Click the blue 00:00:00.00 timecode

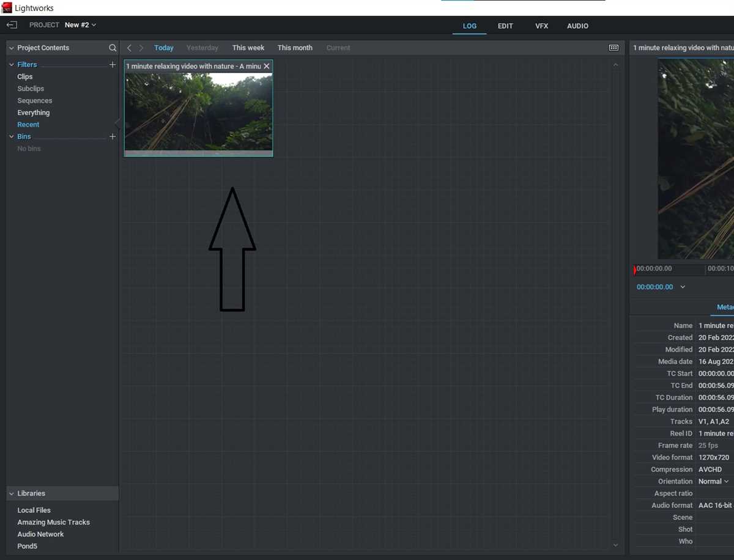[x=654, y=287]
